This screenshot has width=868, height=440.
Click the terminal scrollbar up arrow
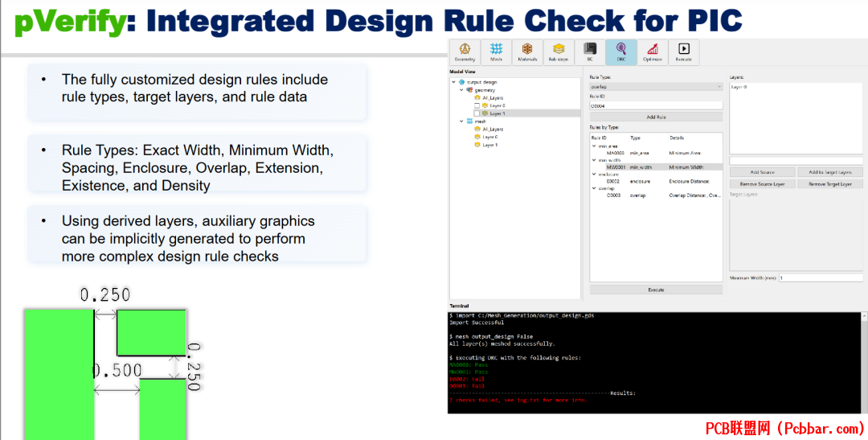point(864,316)
